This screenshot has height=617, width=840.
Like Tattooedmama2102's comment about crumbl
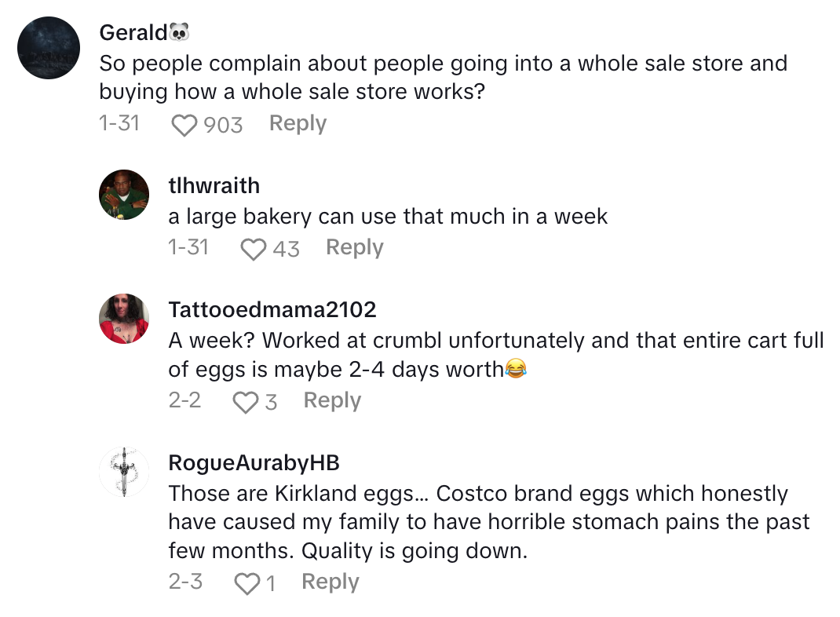[x=246, y=402]
